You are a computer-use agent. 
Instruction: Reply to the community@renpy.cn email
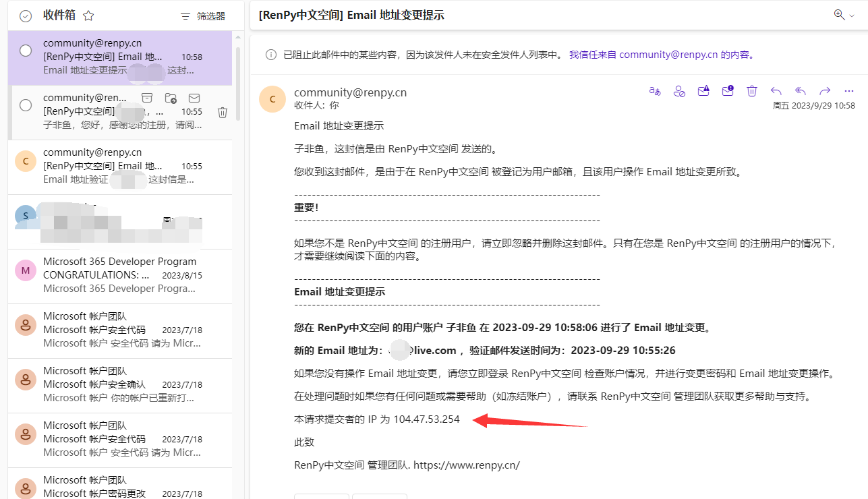click(x=776, y=91)
